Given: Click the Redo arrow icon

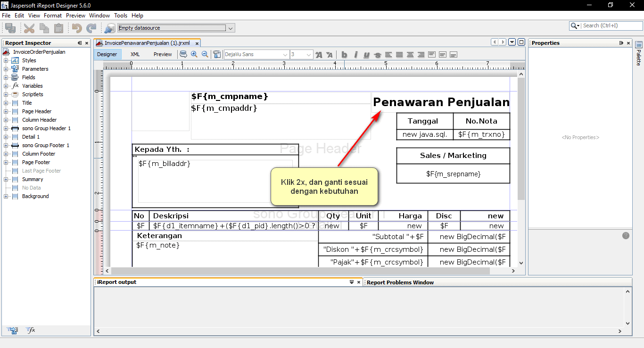Looking at the screenshot, I should coord(90,28).
